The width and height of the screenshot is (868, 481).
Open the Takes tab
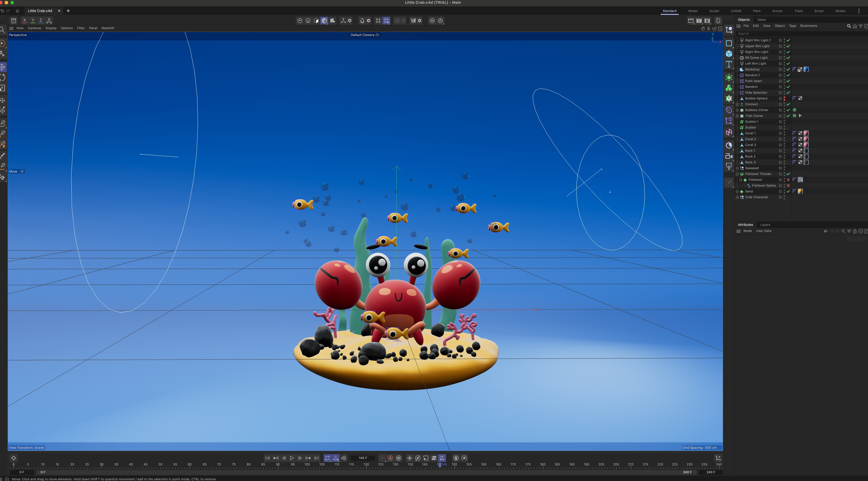point(761,20)
